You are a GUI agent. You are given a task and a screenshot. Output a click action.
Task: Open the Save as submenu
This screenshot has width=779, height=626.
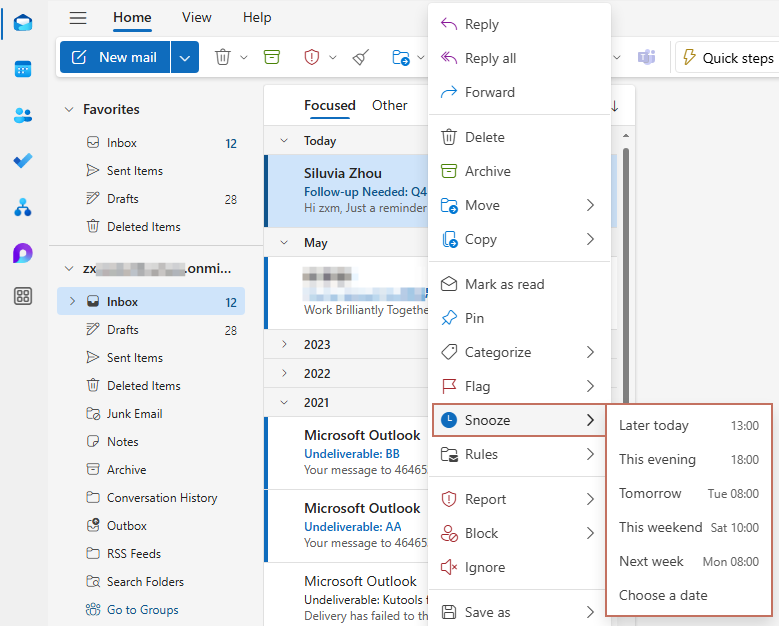point(519,612)
